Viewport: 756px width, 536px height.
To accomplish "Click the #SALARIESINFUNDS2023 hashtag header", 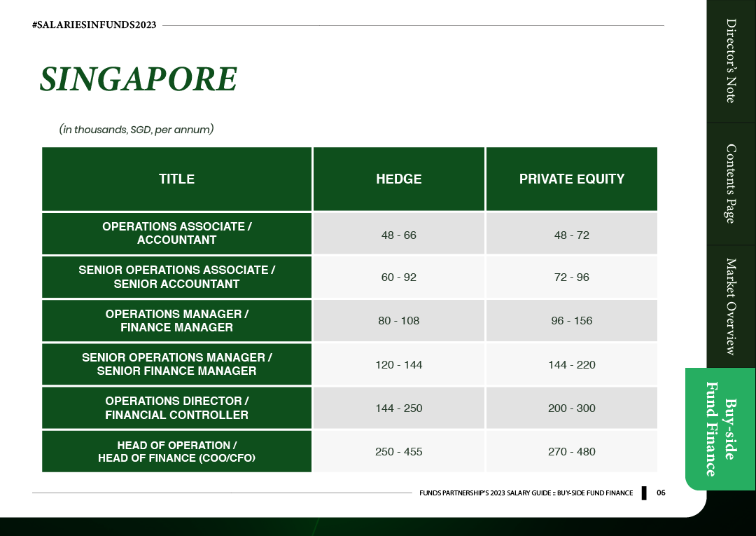I will pos(94,25).
